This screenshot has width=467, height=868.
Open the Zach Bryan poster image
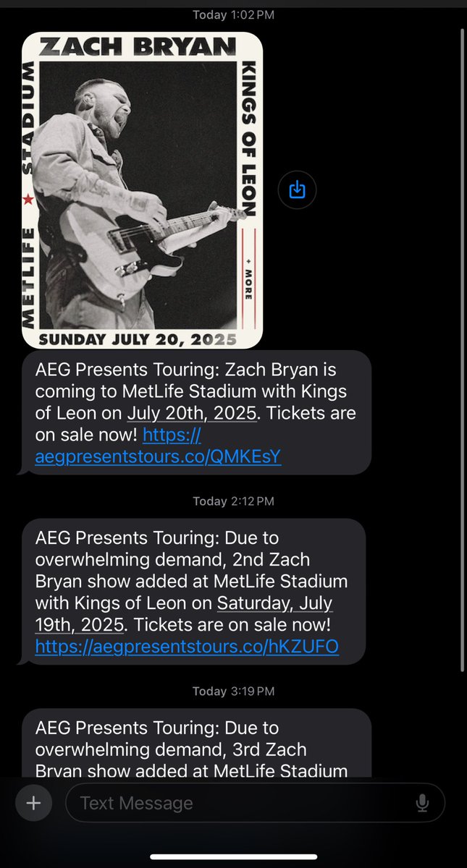tap(142, 191)
